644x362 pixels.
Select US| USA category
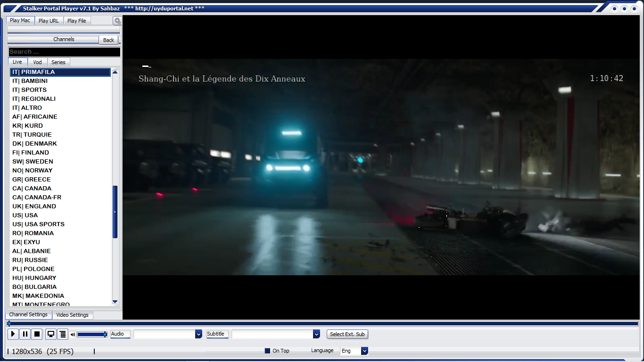[x=60, y=215]
